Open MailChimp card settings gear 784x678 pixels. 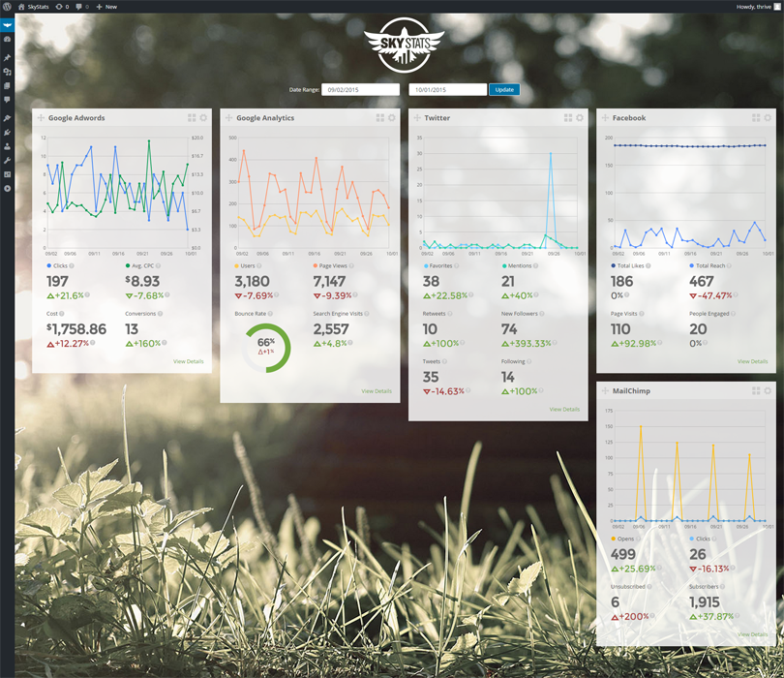768,390
